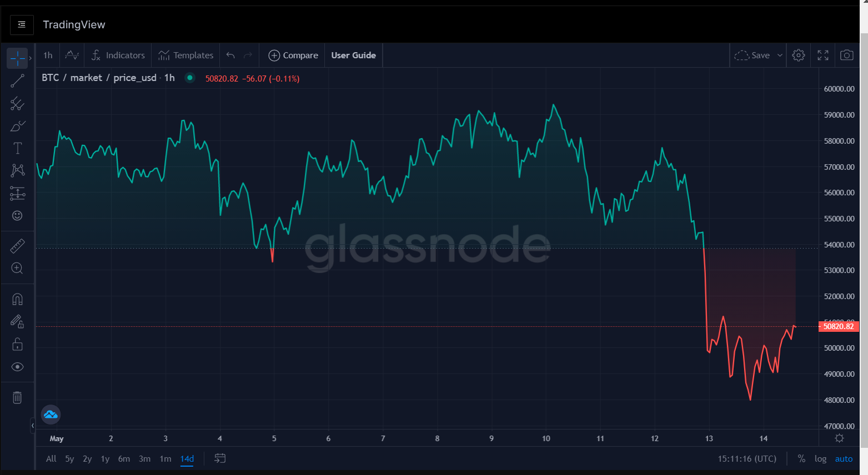Open the go to date calendar
The image size is (868, 475).
(x=220, y=458)
